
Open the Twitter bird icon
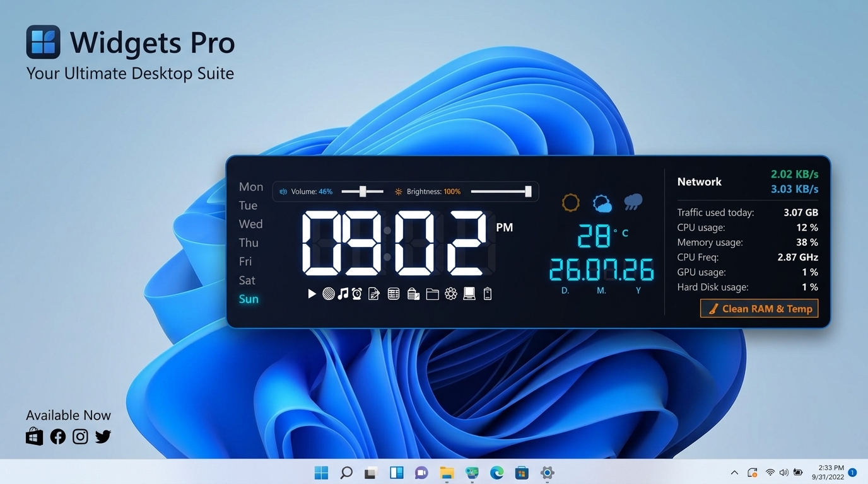pyautogui.click(x=103, y=436)
